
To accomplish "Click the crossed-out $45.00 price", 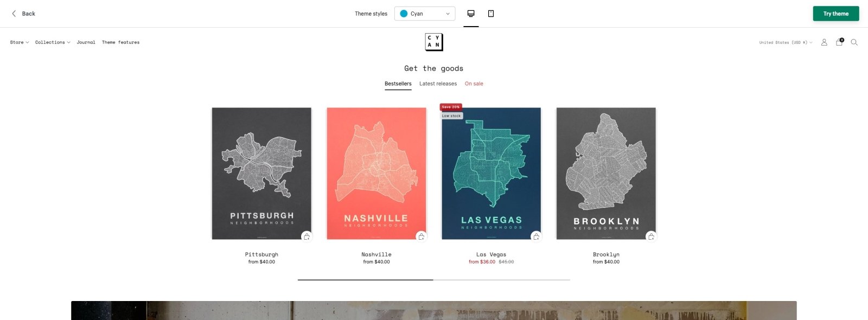I will (x=506, y=262).
